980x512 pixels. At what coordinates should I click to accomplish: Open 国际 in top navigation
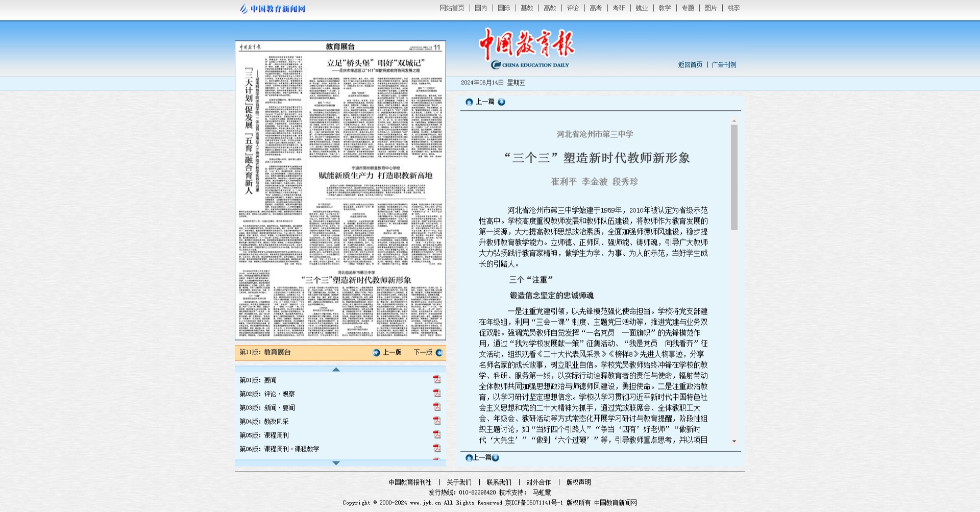pos(504,8)
